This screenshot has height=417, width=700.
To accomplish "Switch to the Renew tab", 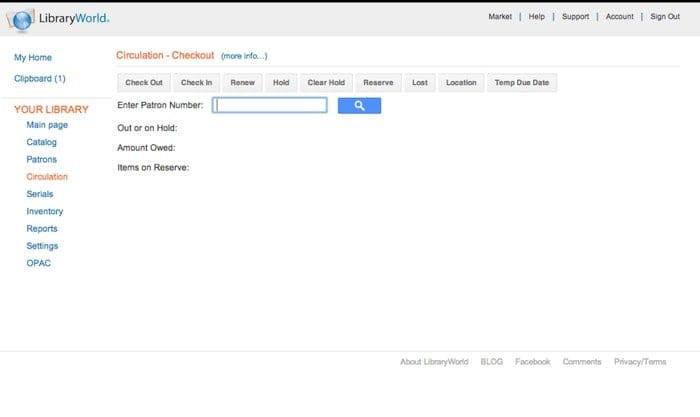I will [242, 83].
